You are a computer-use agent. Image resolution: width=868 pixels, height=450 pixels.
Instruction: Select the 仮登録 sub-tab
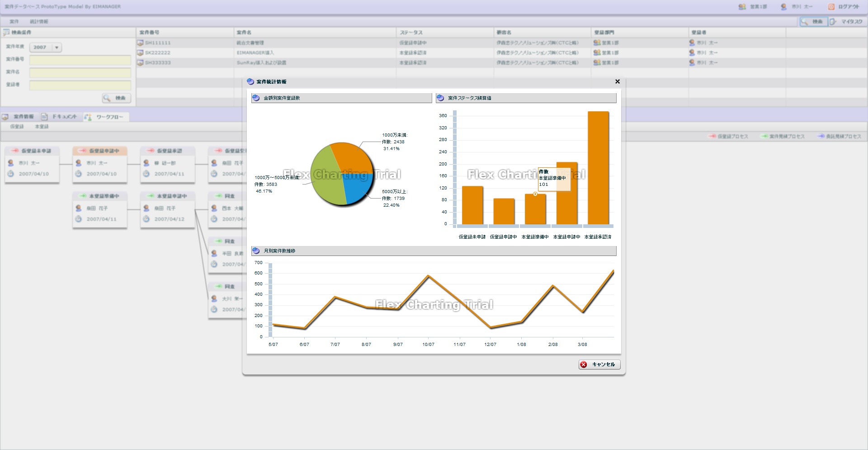(x=17, y=127)
